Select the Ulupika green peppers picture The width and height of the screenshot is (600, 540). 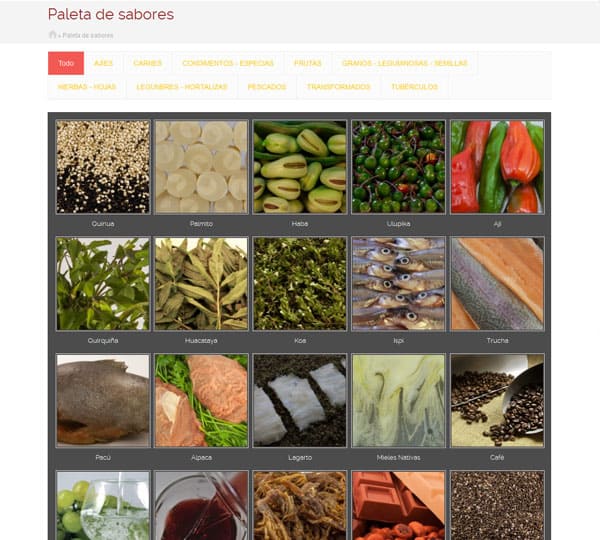pos(398,167)
